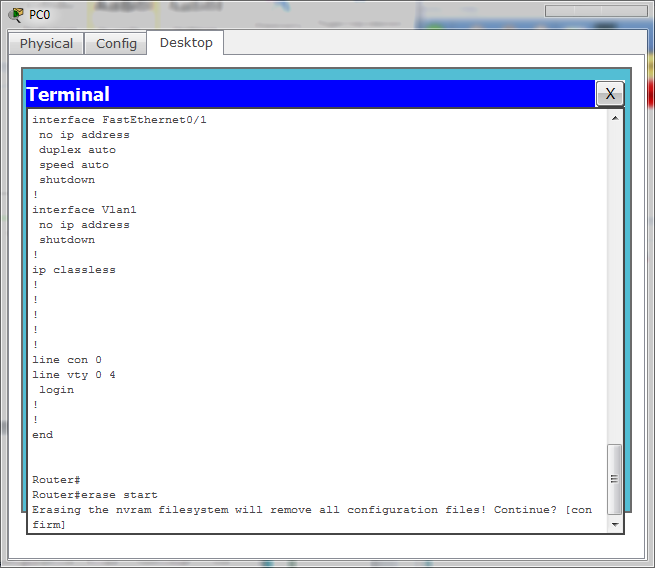Click the 'firm]' confirm prompt line
Image resolution: width=655 pixels, height=568 pixels.
point(49,525)
